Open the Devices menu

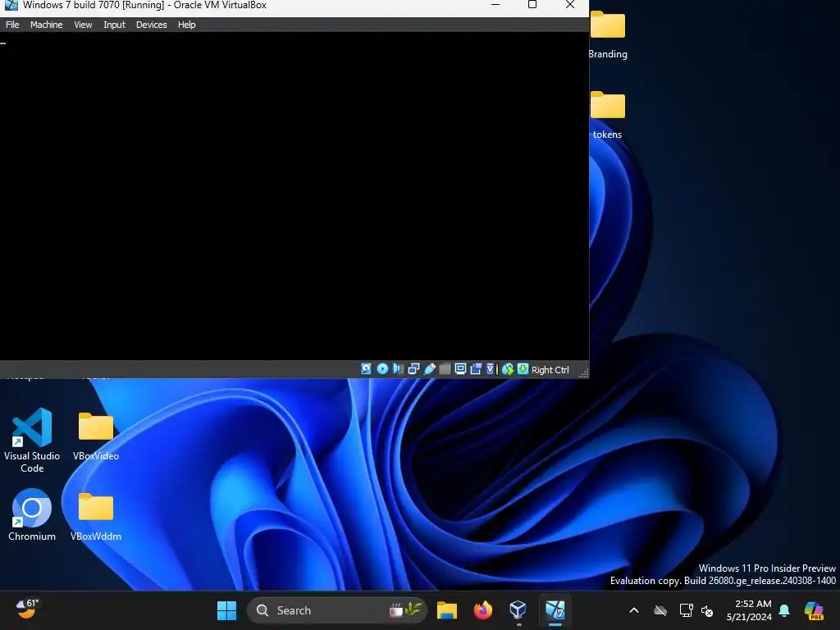coord(151,25)
